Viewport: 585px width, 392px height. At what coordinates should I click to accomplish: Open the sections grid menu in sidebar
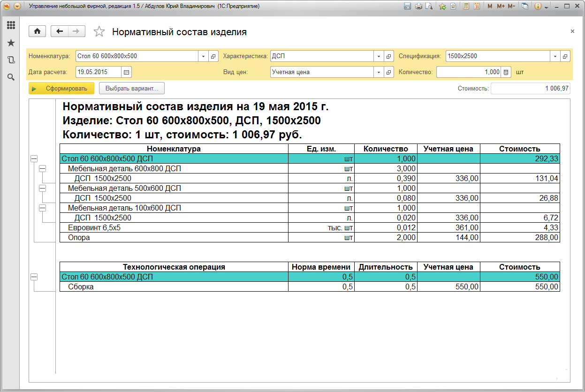tap(11, 25)
